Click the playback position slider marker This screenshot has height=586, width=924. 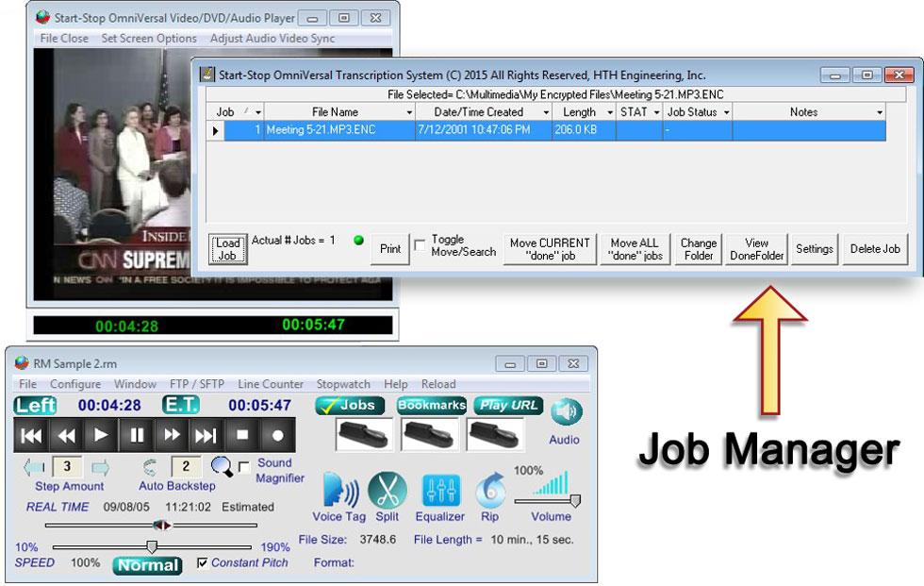[162, 525]
